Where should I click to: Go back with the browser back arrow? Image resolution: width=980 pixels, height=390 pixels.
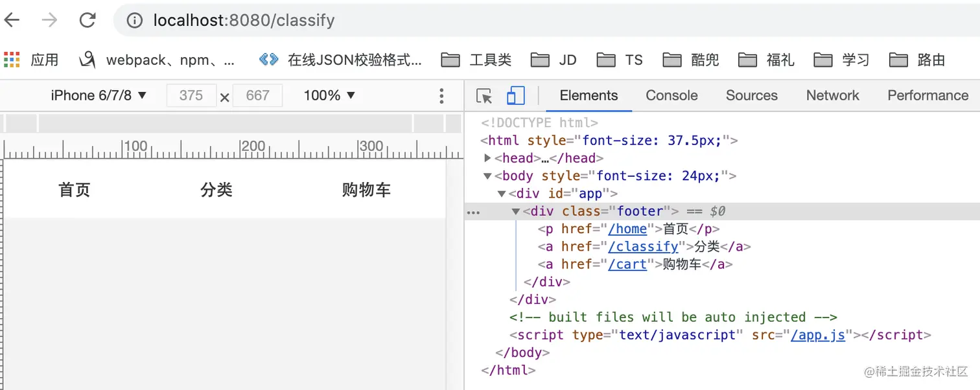[12, 20]
